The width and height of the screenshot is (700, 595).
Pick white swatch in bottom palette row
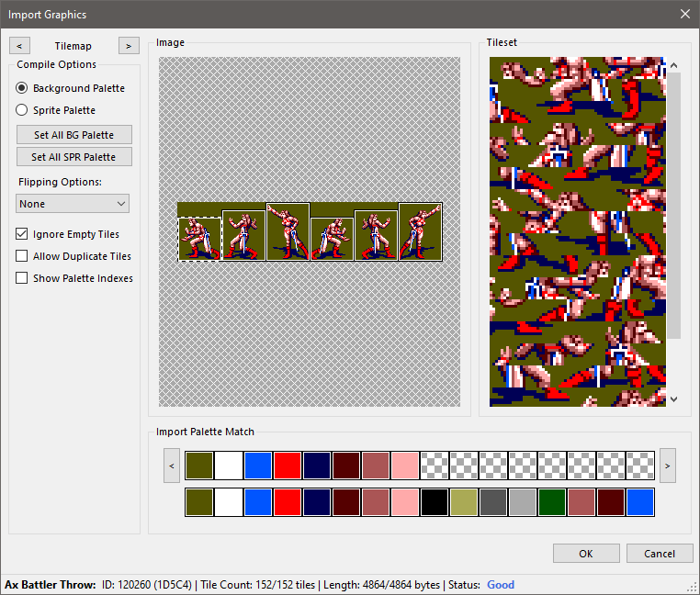[229, 502]
